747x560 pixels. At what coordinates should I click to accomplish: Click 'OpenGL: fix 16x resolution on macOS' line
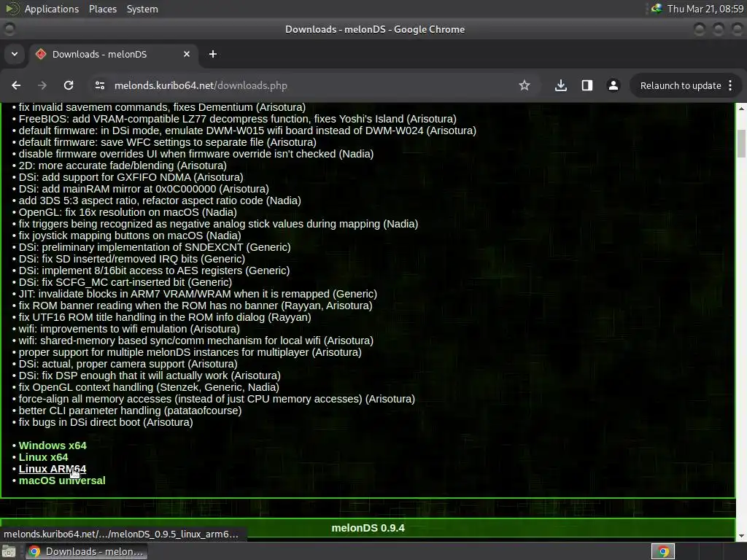128,212
